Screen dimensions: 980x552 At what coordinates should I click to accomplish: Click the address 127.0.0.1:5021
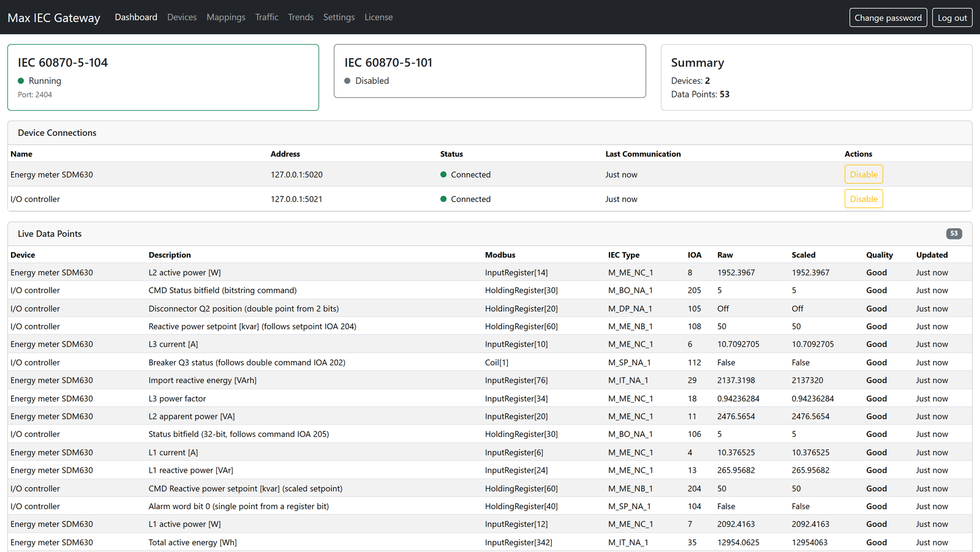tap(296, 199)
